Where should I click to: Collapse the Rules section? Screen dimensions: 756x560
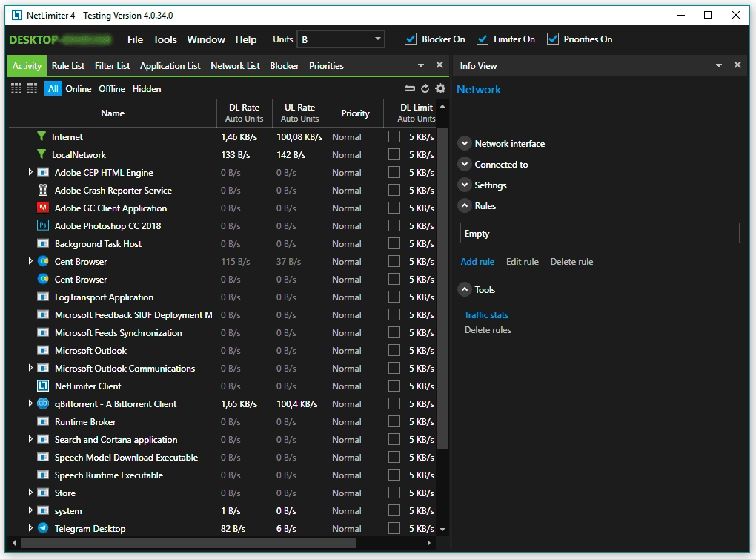click(x=464, y=205)
